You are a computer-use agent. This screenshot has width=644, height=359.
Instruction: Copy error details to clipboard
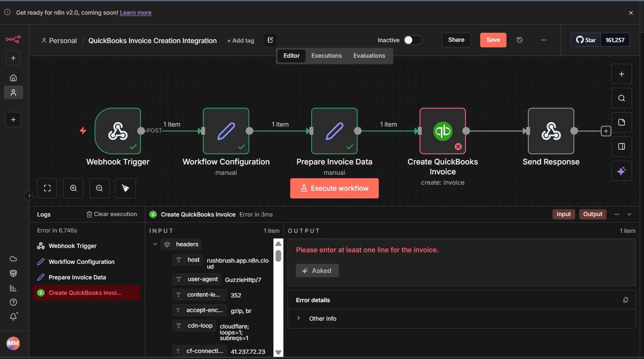(x=626, y=300)
